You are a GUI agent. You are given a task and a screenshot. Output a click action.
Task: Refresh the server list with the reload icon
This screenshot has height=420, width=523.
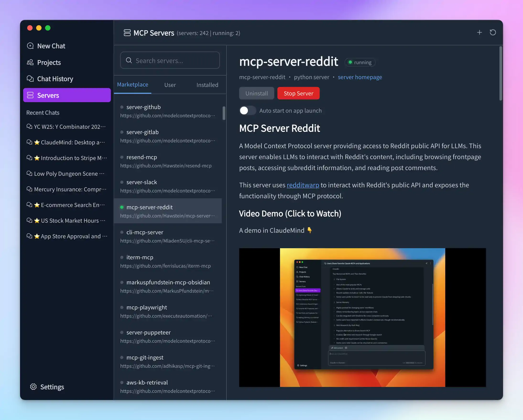pyautogui.click(x=493, y=32)
